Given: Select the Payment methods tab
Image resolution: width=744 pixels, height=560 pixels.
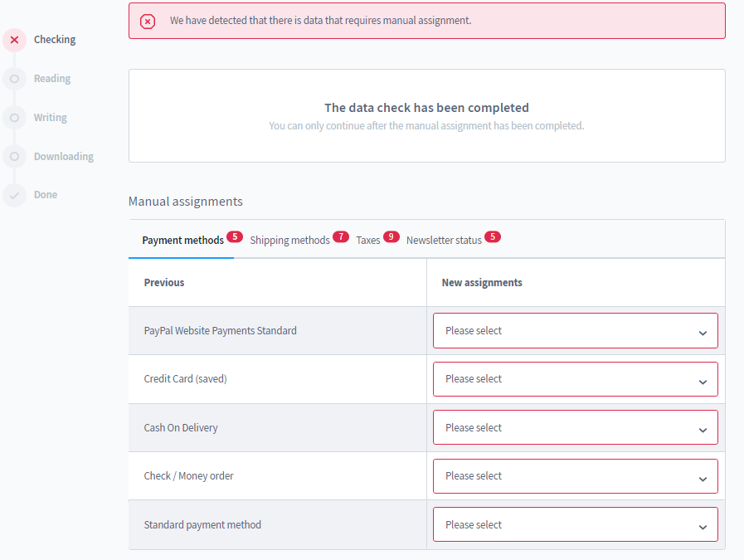Looking at the screenshot, I should pyautogui.click(x=182, y=241).
